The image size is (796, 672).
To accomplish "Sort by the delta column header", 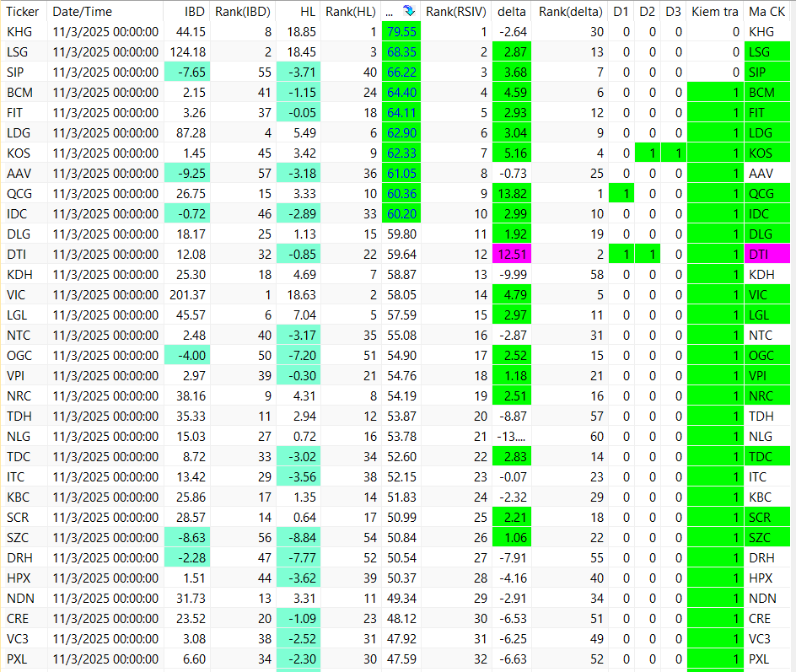I will click(x=512, y=11).
